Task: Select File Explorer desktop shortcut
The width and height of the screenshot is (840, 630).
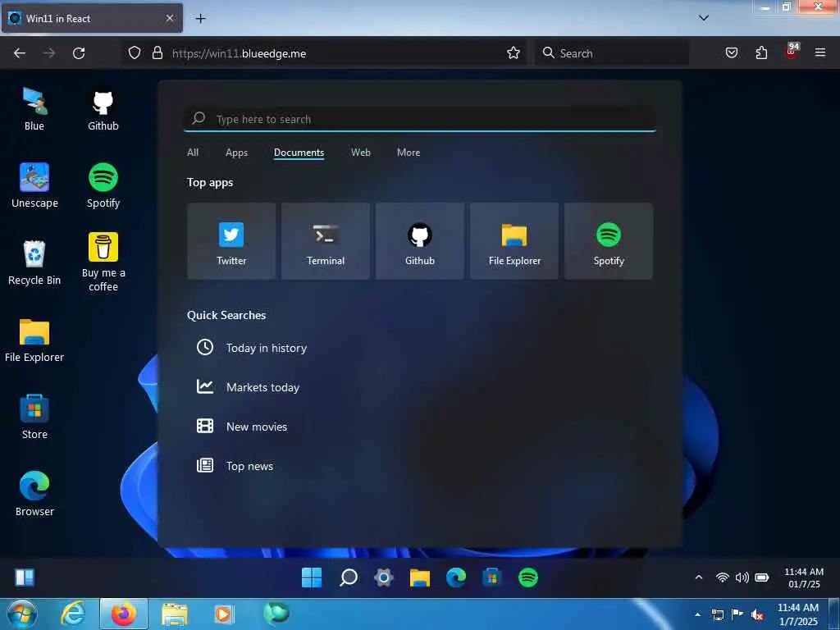Action: tap(34, 340)
